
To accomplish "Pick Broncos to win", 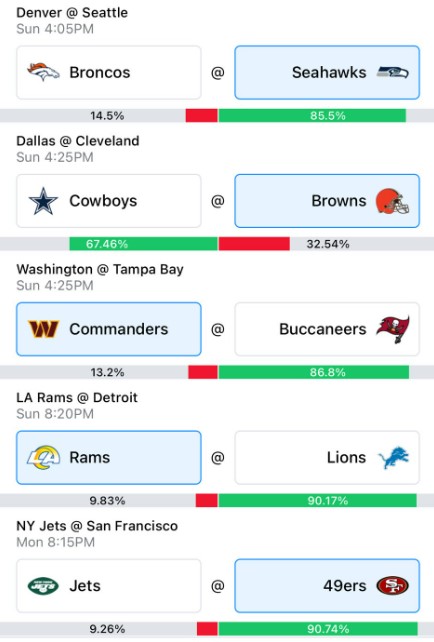I will [x=108, y=72].
